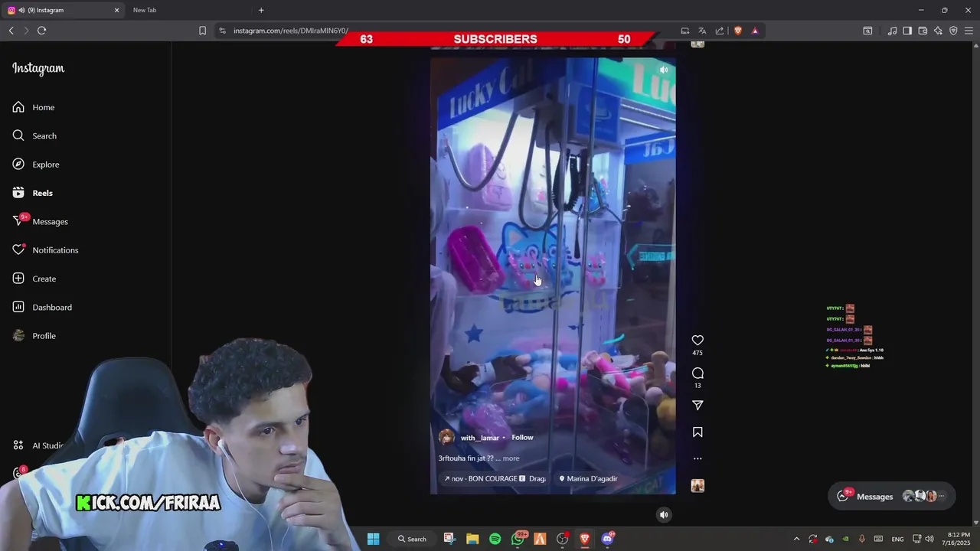Open Brave Rewards triangle icon
The image size is (980, 551).
click(x=755, y=31)
